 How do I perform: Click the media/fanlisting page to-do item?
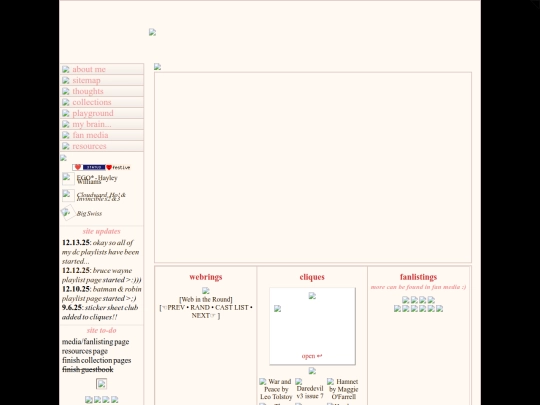pos(95,342)
